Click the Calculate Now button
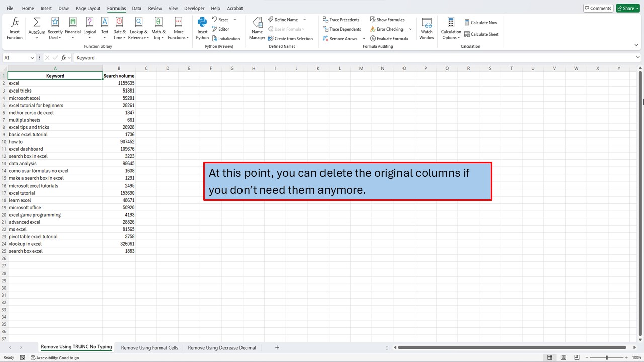644x362 pixels. (480, 22)
